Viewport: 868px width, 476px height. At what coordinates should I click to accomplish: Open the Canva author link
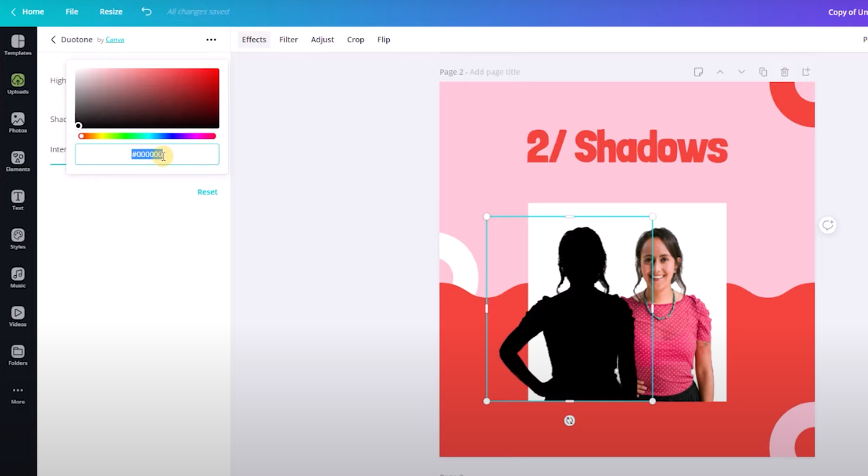[115, 39]
